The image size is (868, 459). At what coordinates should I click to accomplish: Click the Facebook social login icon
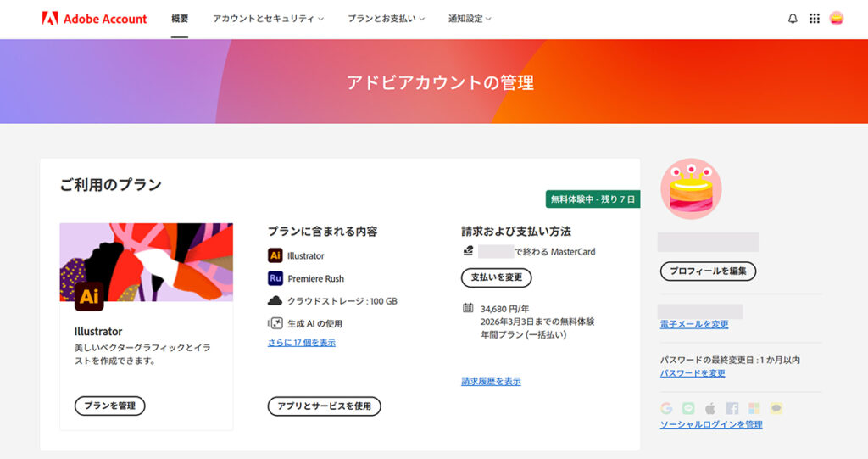732,409
